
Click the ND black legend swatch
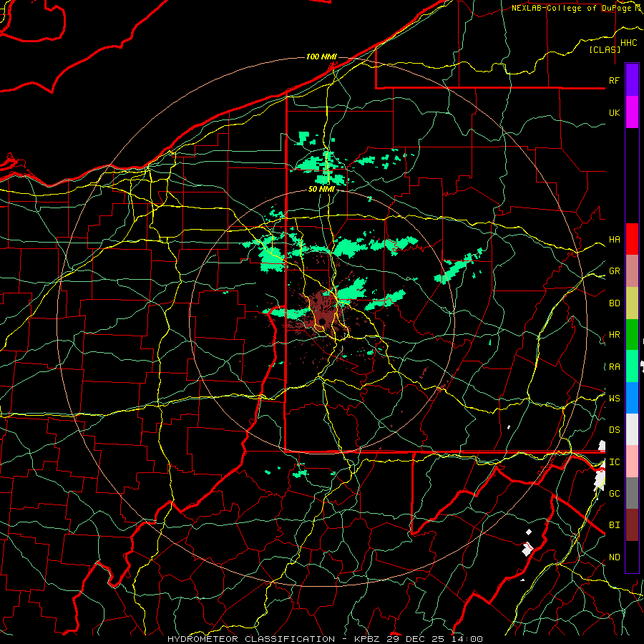pyautogui.click(x=632, y=557)
